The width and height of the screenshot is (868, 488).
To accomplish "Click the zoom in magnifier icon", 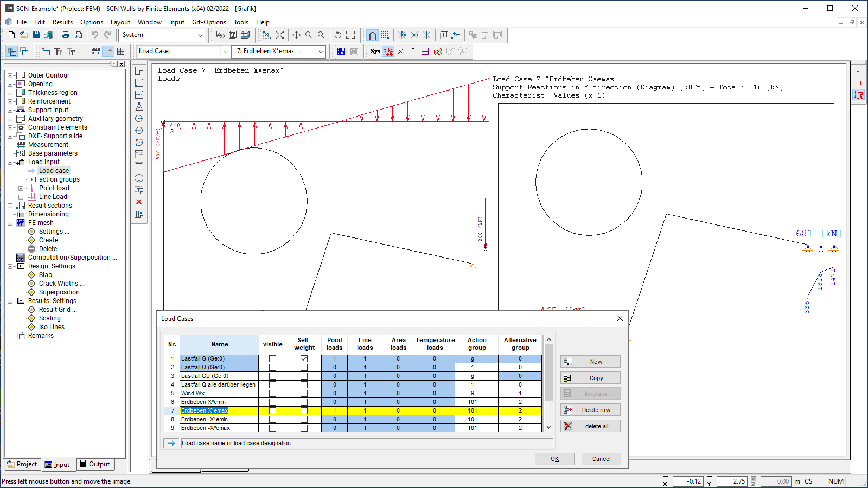I will pos(309,35).
